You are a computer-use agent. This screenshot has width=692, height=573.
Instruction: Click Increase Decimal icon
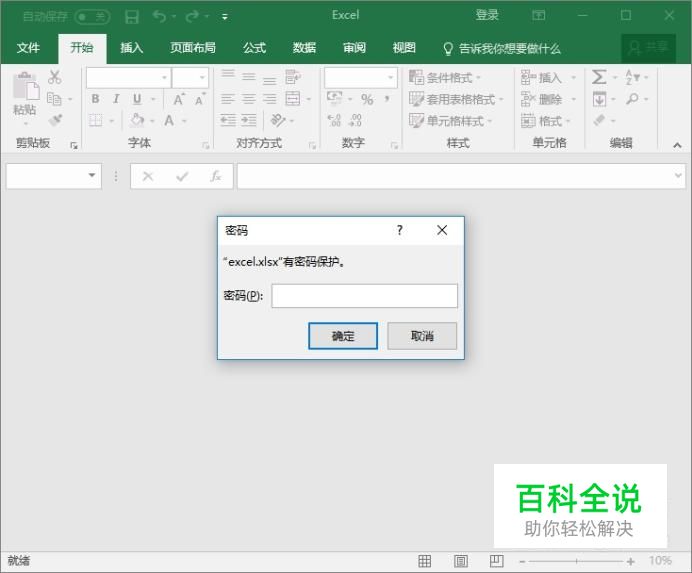(x=334, y=120)
